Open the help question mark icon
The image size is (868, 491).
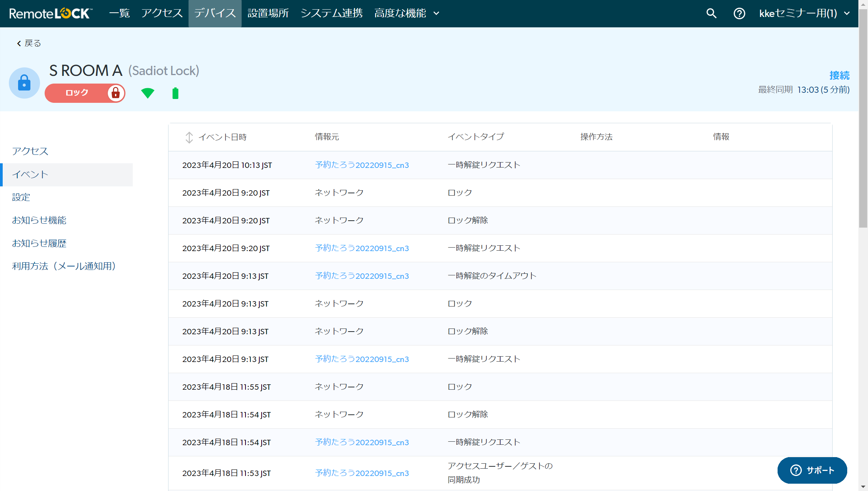[739, 13]
